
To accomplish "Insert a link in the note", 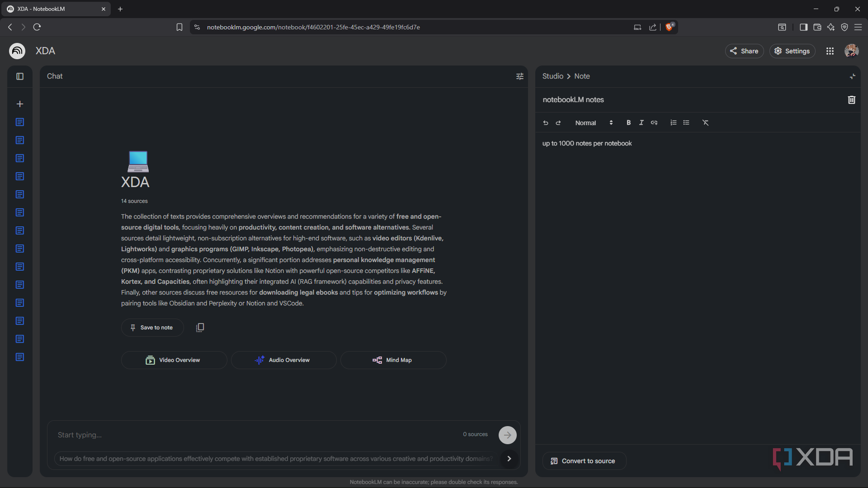I will (654, 123).
